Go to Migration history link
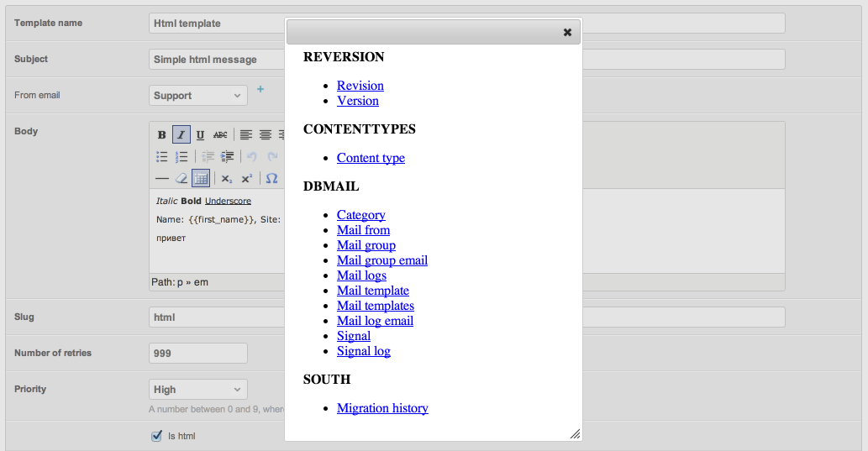Image resolution: width=868 pixels, height=451 pixels. tap(382, 408)
